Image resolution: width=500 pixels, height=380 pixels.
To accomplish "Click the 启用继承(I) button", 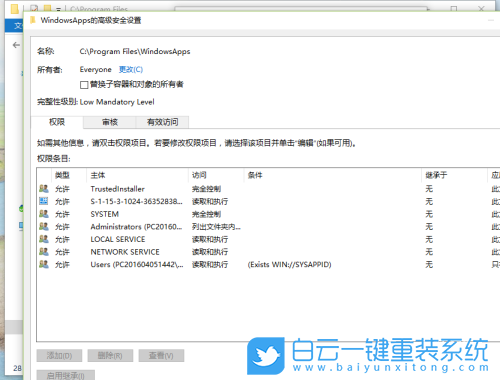I will pos(66,375).
